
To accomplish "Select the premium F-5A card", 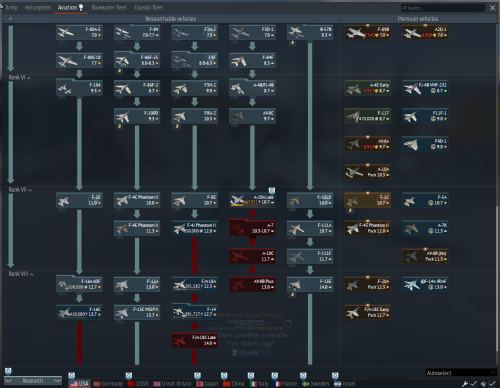I will 425,200.
